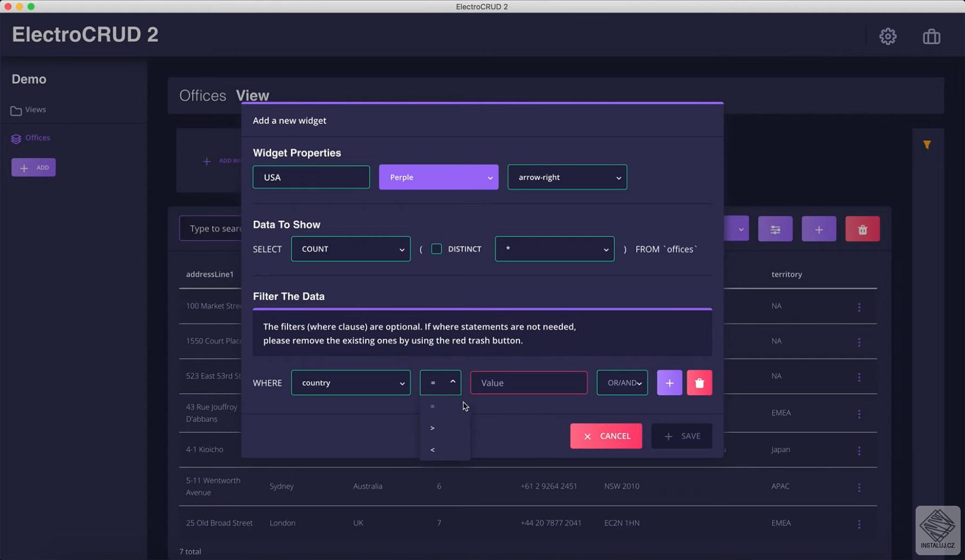Click the orange filter funnel icon

[927, 144]
